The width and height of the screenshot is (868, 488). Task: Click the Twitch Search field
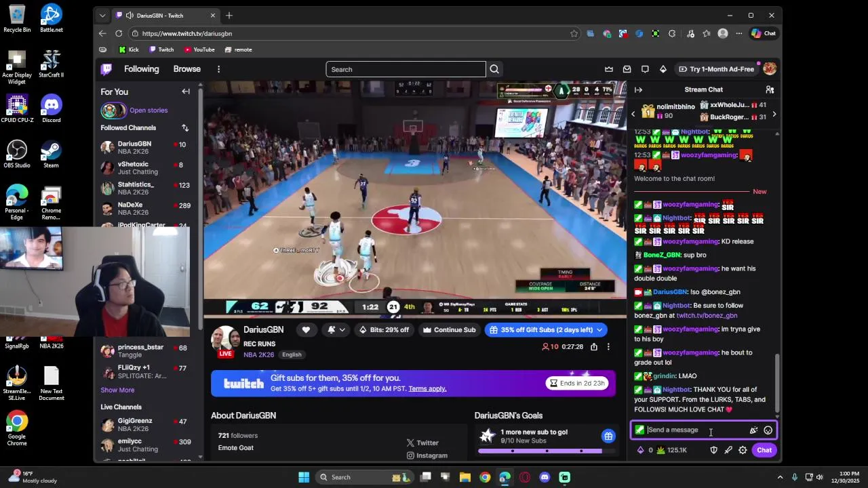point(406,69)
